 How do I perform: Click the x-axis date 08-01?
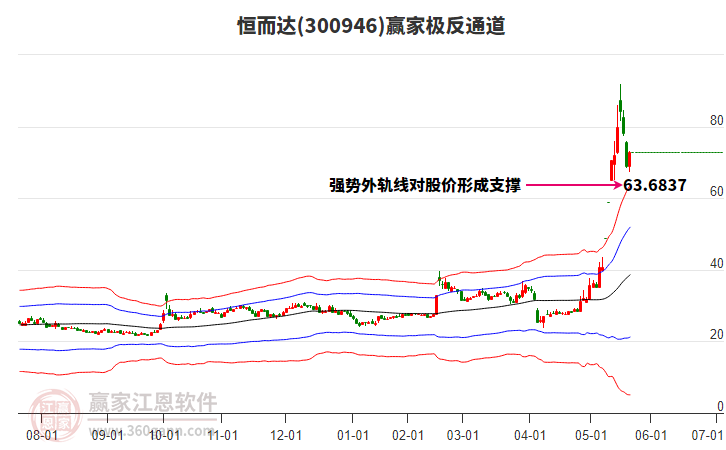(x=42, y=435)
